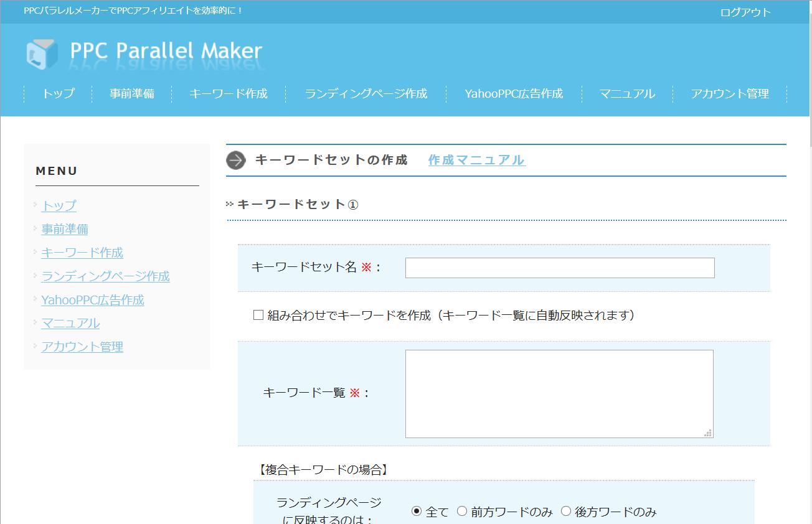Open アカウント管理 in the top navigation bar

[x=730, y=93]
